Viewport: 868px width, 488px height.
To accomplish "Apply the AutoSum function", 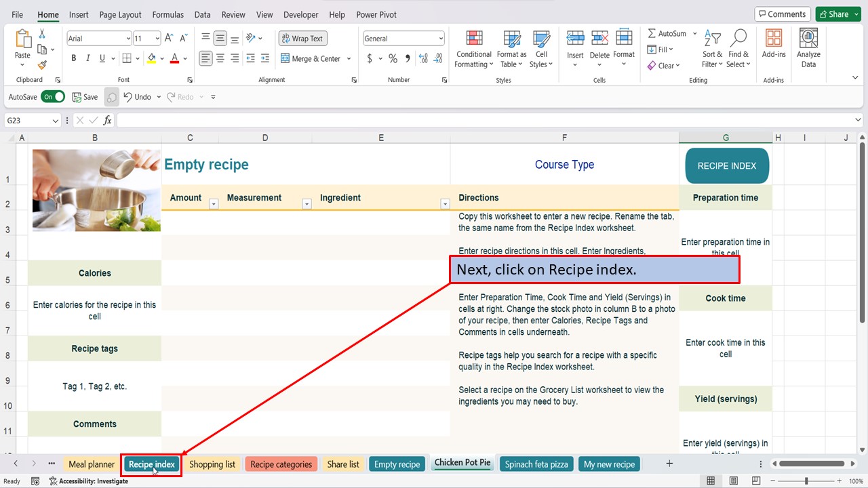I will tap(669, 33).
